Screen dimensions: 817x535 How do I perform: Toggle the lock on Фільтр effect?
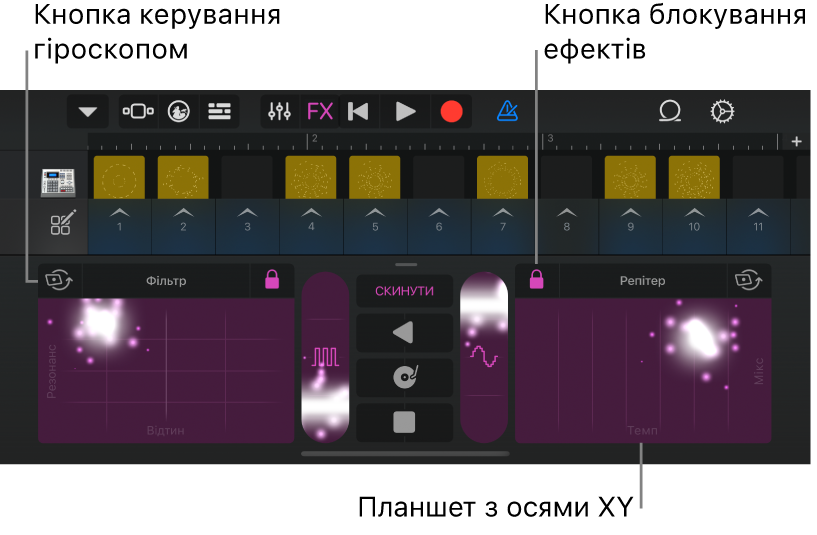click(272, 280)
